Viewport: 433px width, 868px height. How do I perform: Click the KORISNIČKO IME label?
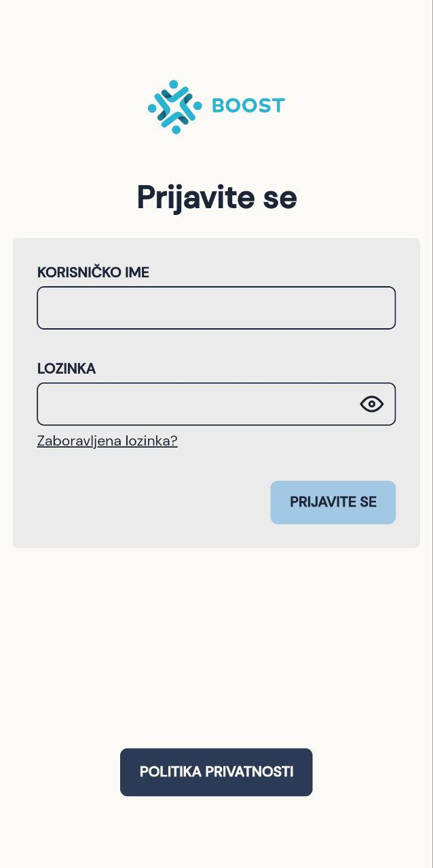coord(93,273)
